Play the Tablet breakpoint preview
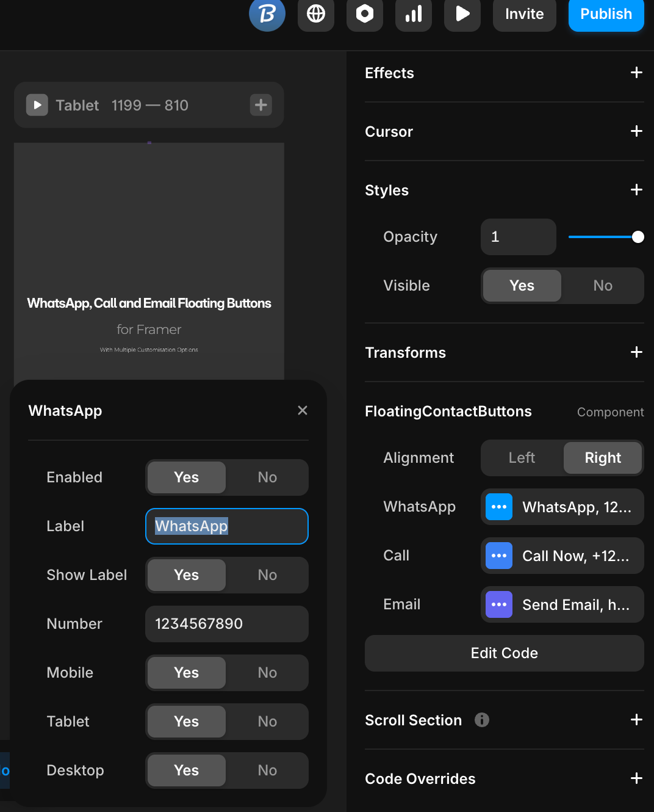The image size is (654, 812). click(37, 105)
